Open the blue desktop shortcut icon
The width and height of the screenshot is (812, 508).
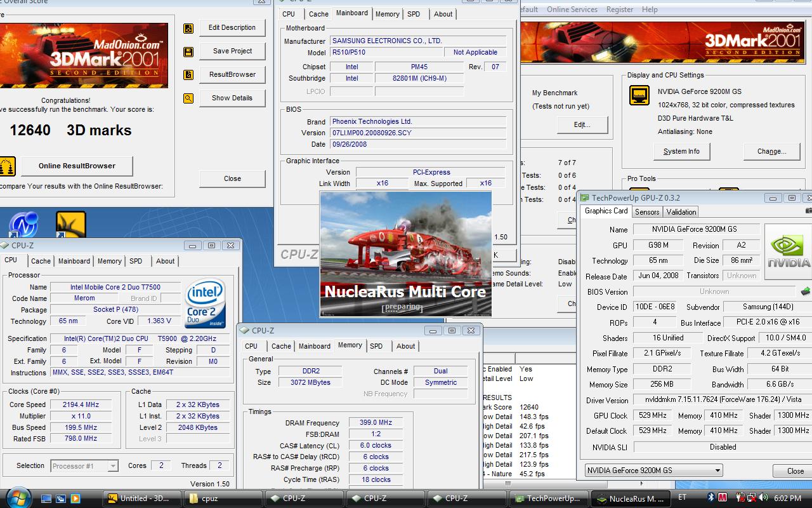(x=23, y=225)
